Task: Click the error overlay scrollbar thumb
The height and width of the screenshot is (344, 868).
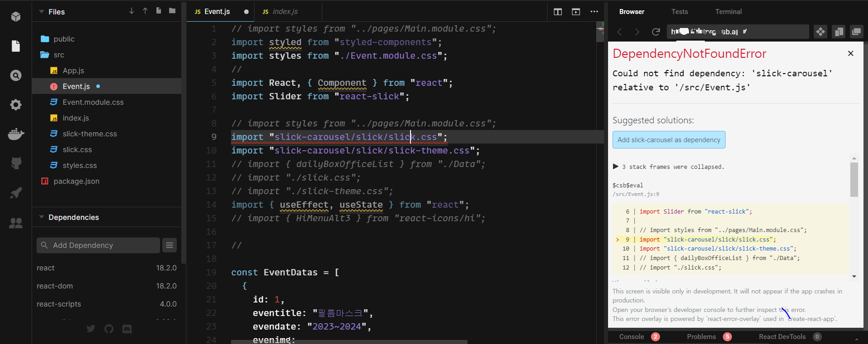Action: [x=854, y=180]
